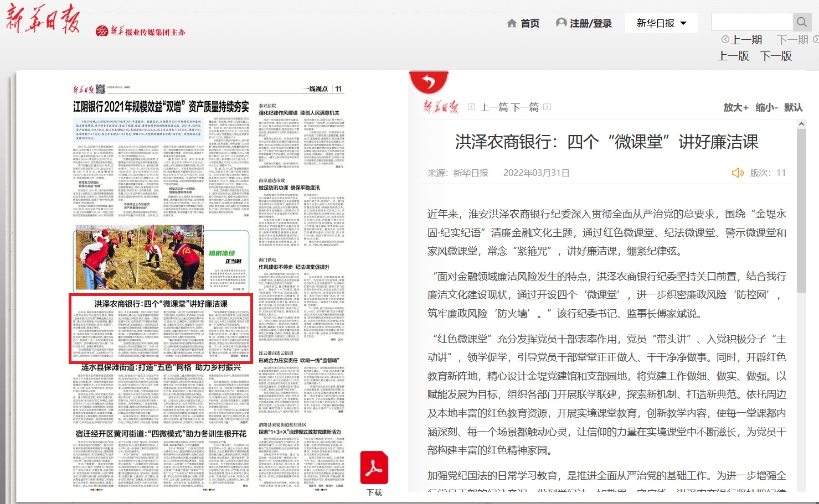Image resolution: width=819 pixels, height=504 pixels.
Task: Click arrow icon before 上一篇
Action: tap(472, 107)
